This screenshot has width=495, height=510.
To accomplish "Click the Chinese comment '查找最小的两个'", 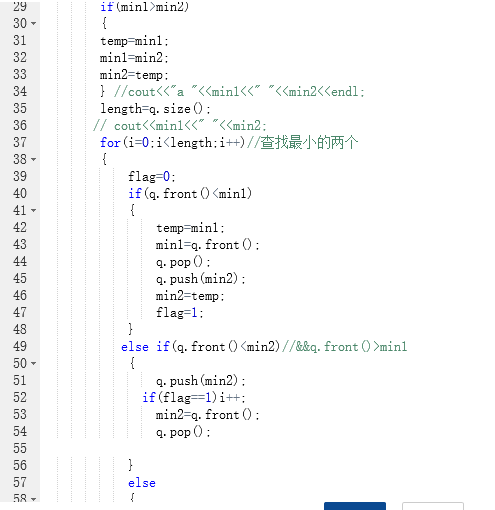I will [309, 143].
